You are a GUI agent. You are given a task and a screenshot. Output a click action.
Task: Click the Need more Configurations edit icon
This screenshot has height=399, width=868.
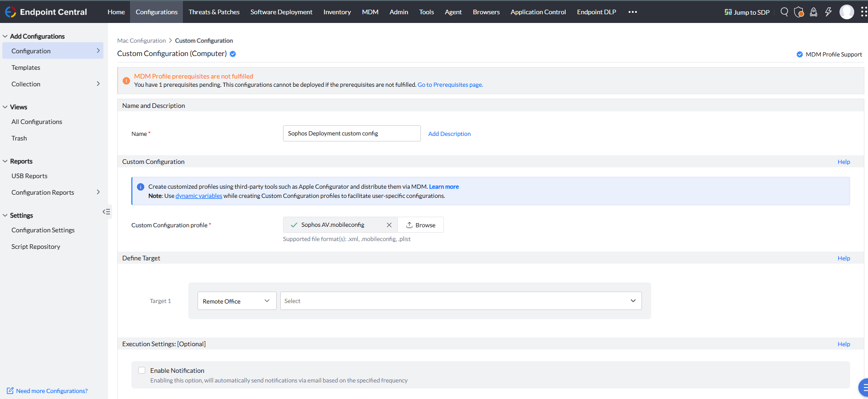10,391
